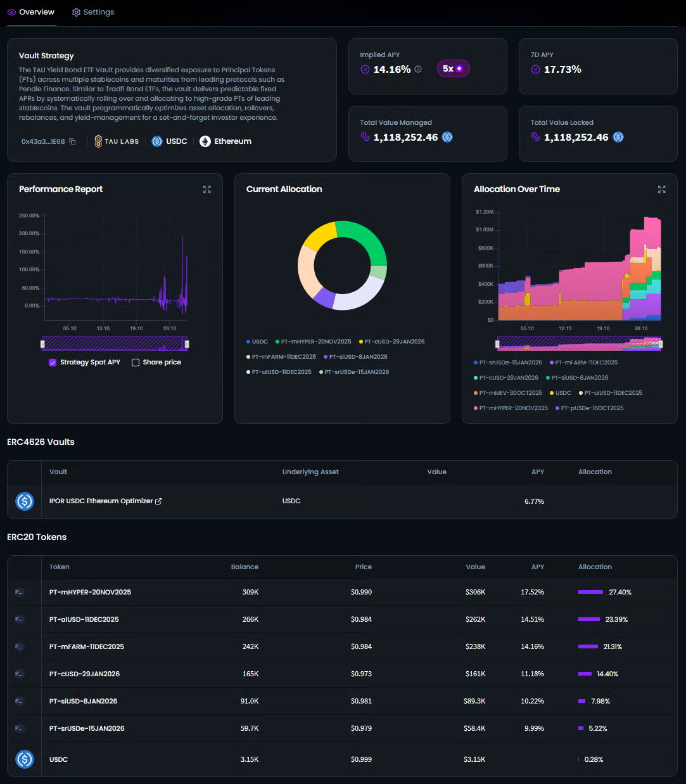Click the USDC coin icon in ERC20 table
The width and height of the screenshot is (686, 784).
coord(24,759)
